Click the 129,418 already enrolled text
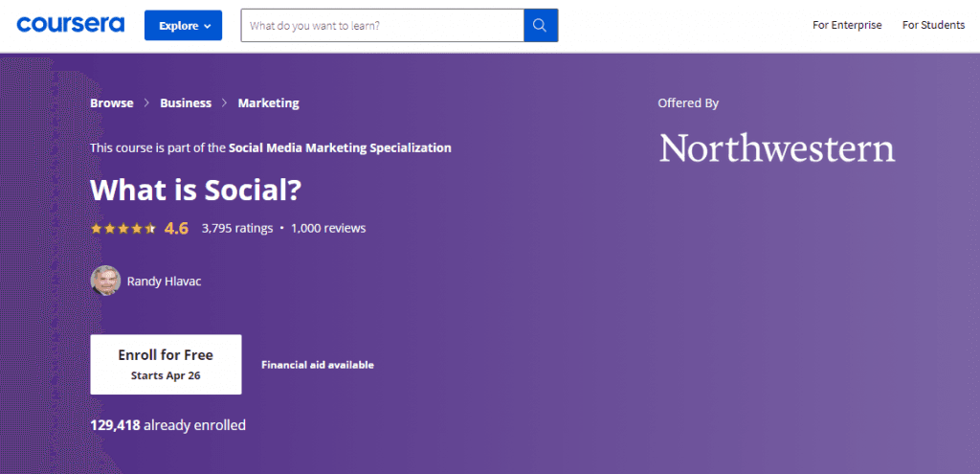 coord(168,425)
